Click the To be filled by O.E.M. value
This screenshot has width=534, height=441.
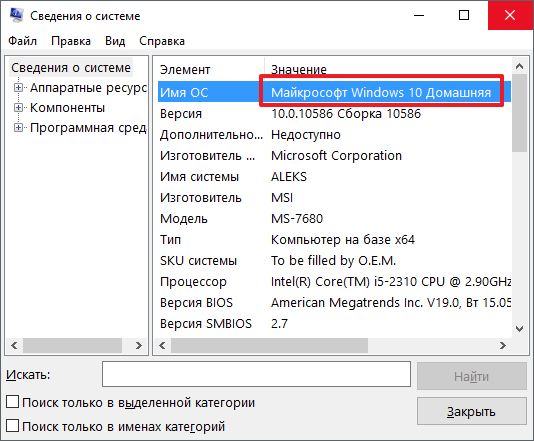point(333,261)
